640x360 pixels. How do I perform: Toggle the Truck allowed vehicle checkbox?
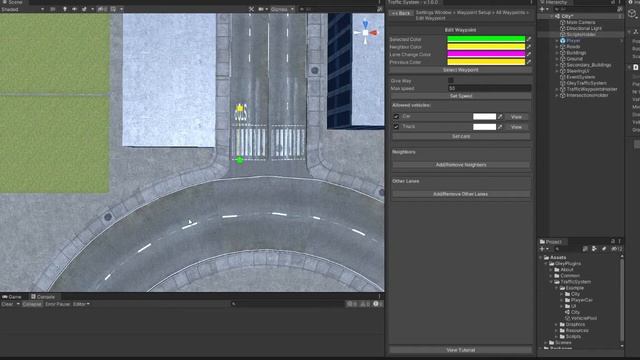(396, 127)
